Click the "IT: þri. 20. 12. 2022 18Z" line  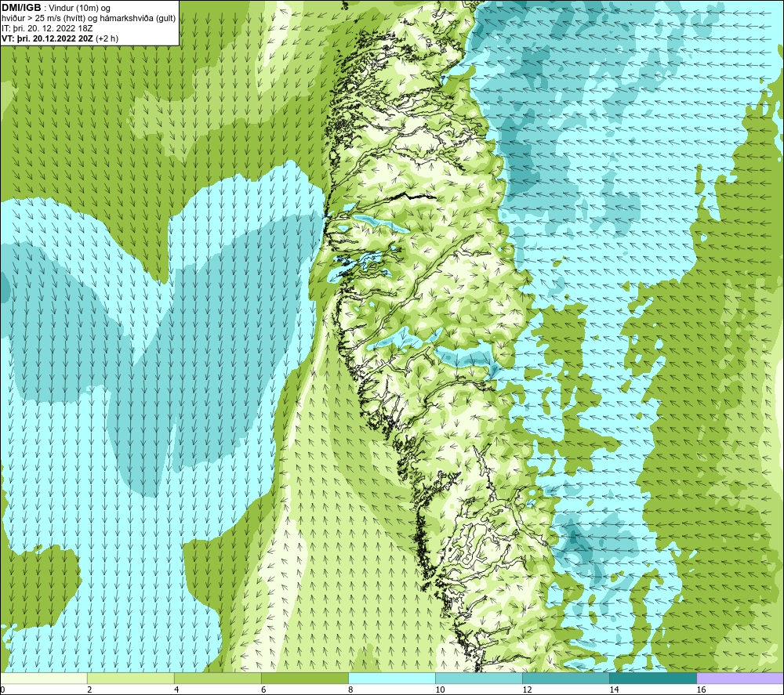coord(47,28)
